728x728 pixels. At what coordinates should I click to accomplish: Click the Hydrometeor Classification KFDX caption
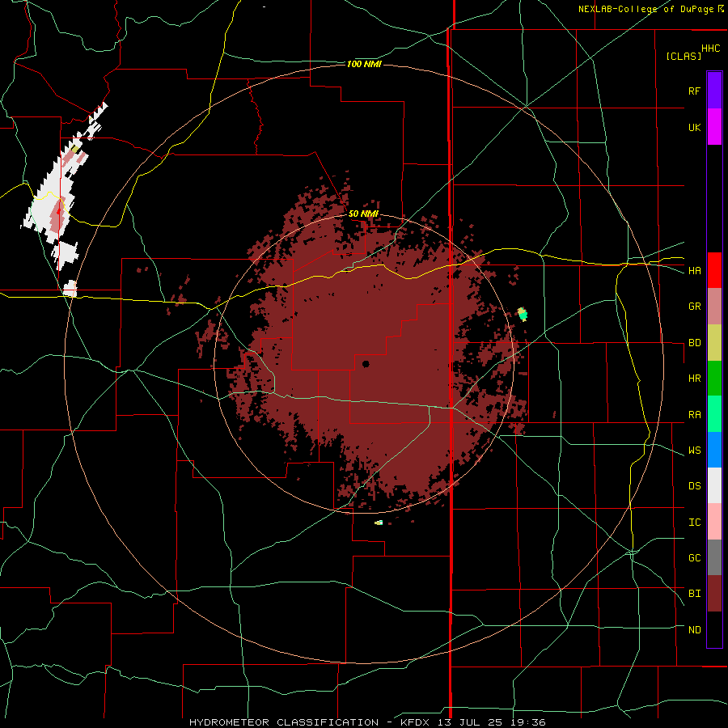(x=367, y=722)
